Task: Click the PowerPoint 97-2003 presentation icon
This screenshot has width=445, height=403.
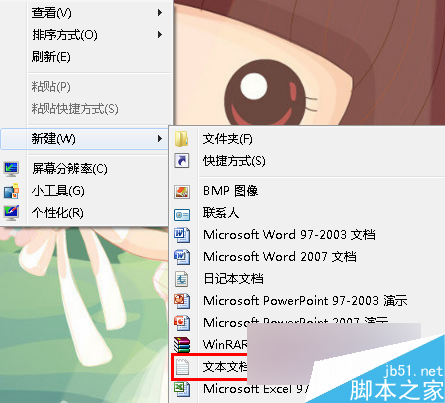Action: point(182,301)
